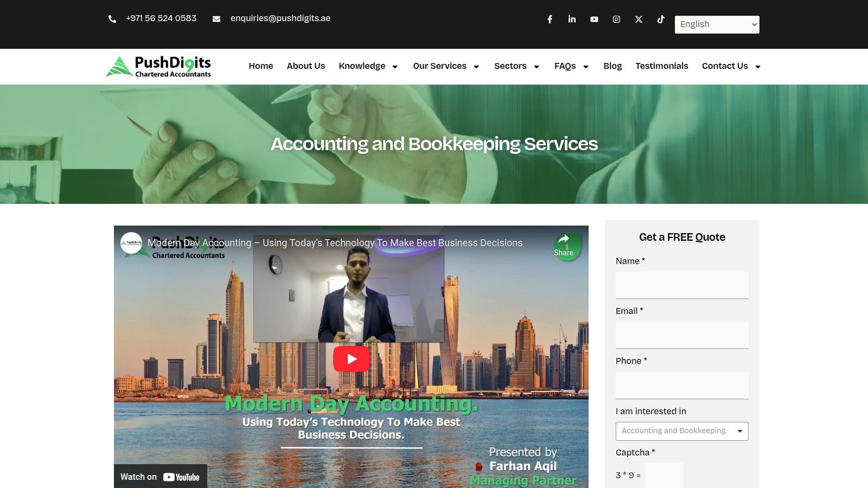Click the Captcha answer field
This screenshot has height=488, width=868.
(664, 476)
